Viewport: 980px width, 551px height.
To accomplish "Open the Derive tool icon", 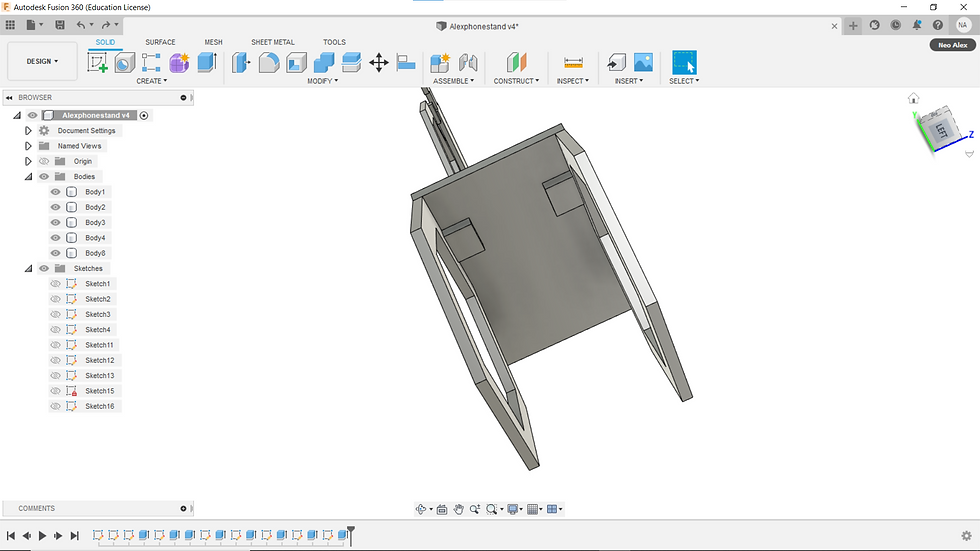I will click(x=151, y=62).
